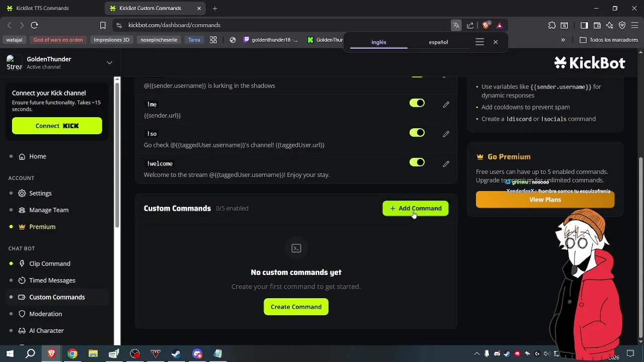Click the Add Command button
Screen dimensions: 644x362
pos(416,208)
